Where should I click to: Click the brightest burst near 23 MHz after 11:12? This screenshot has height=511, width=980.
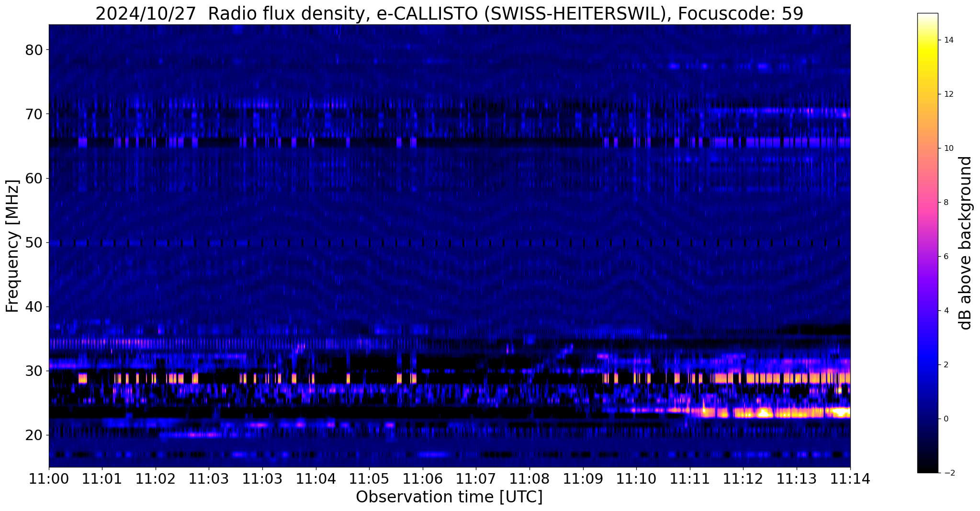[x=764, y=412]
